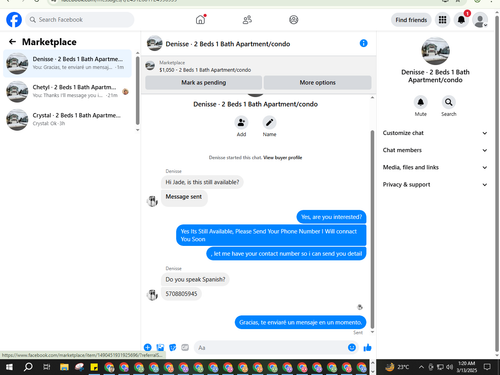Open the chat header listing avatar
500x375 pixels.
[155, 43]
